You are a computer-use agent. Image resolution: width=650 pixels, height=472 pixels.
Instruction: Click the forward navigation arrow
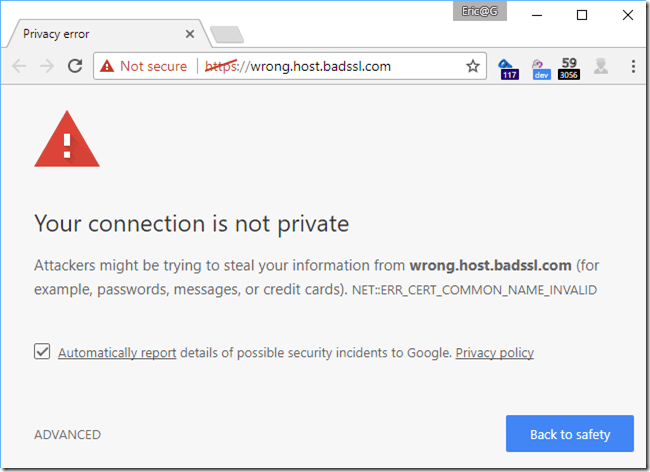click(x=47, y=66)
